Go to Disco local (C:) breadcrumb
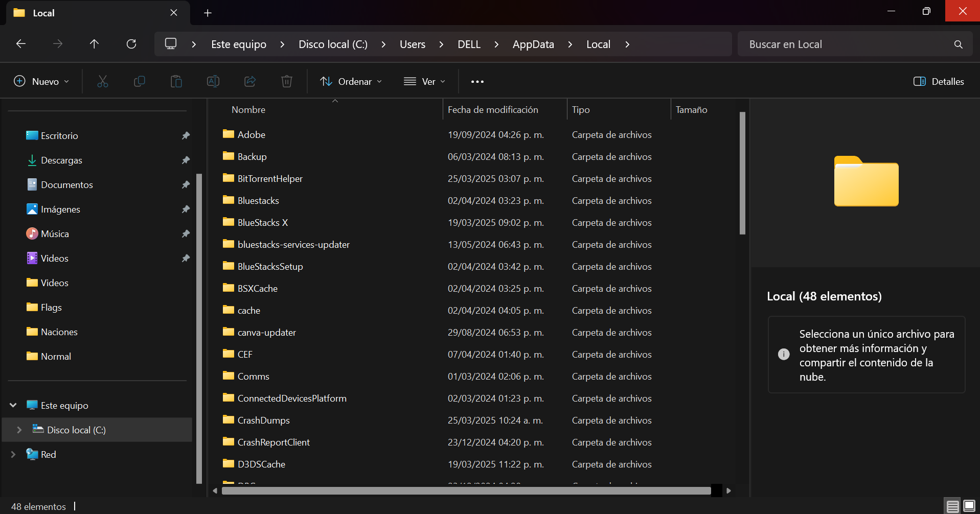 [333, 44]
